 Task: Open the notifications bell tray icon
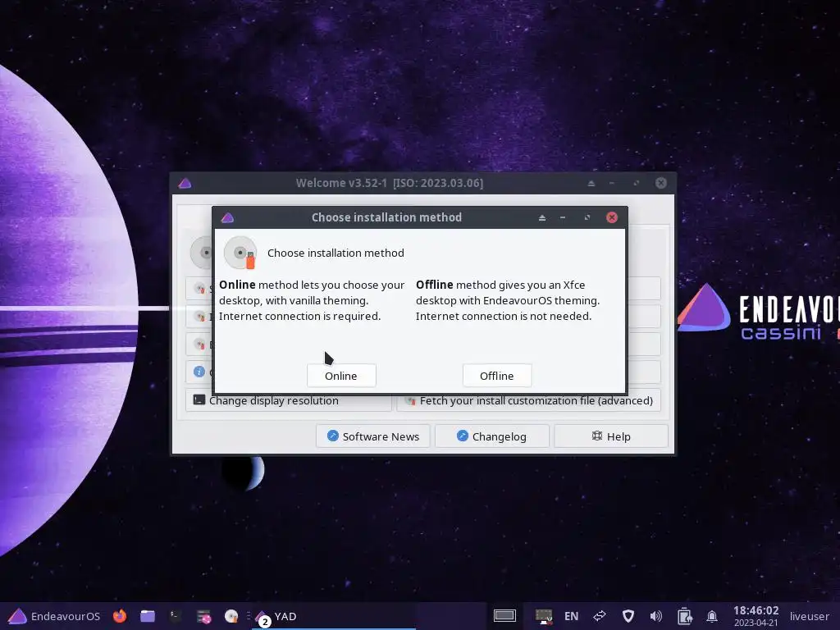(712, 616)
